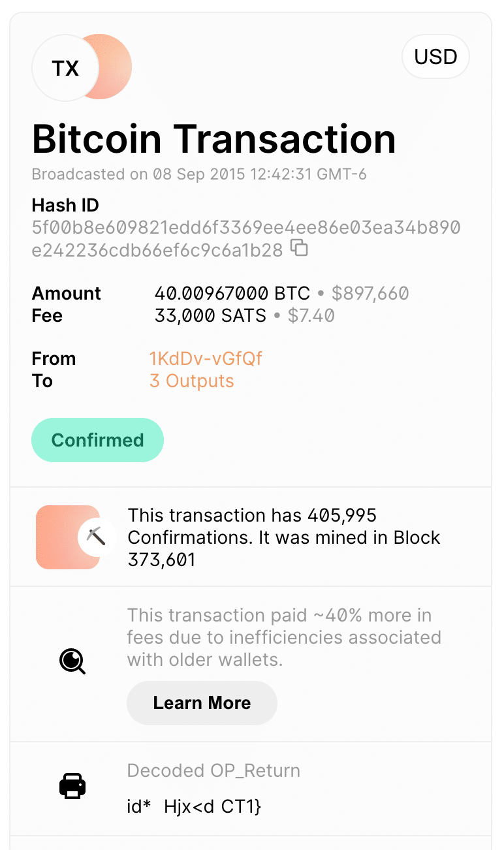The image size is (504, 850).
Task: Expand the 3 Outputs list
Action: (x=191, y=381)
